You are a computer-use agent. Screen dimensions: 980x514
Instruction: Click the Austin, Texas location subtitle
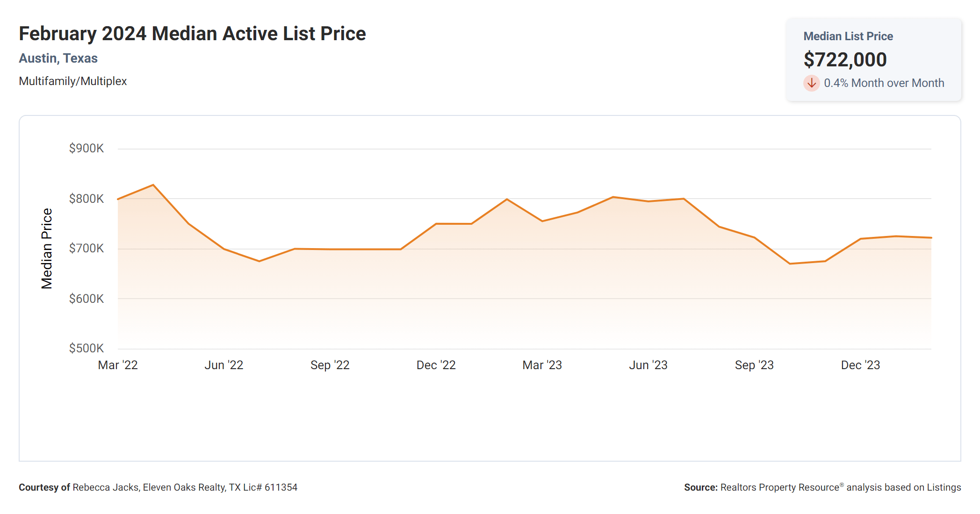[x=58, y=58]
